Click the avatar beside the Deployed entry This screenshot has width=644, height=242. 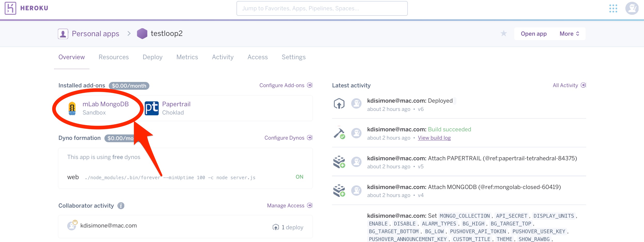pos(356,103)
